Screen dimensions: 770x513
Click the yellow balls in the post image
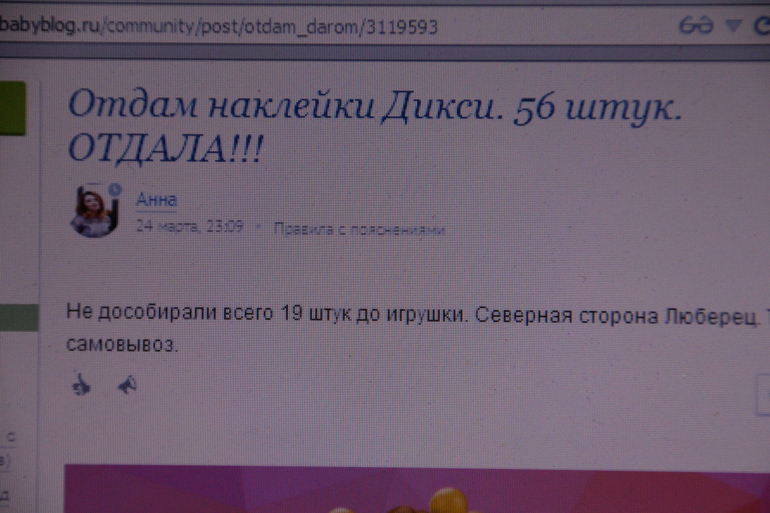[440, 500]
